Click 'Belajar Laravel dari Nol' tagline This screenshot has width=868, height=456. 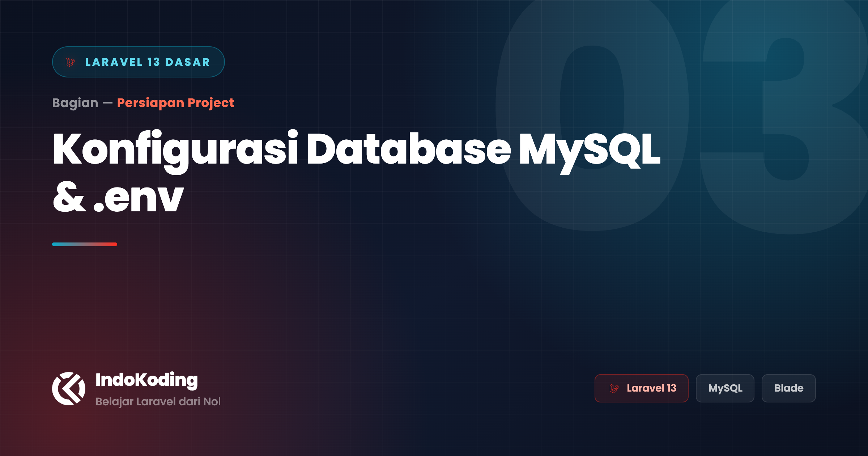(x=158, y=402)
